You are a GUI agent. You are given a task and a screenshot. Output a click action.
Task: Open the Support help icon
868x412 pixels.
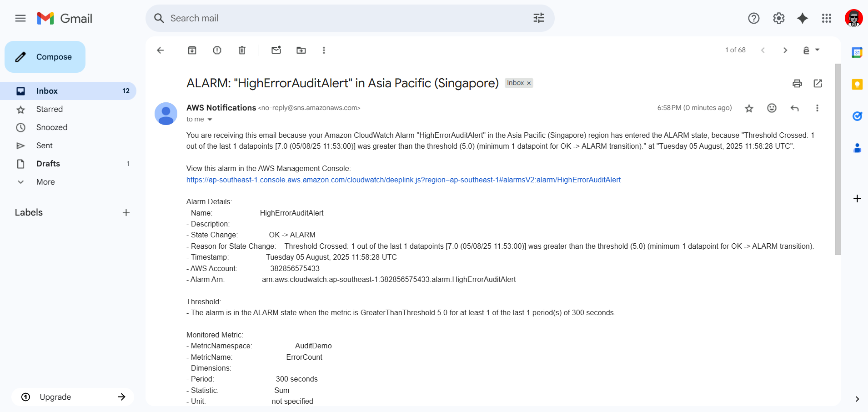click(x=754, y=18)
